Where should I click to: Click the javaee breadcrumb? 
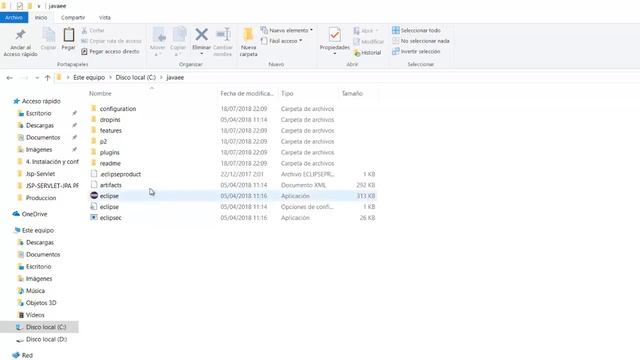click(x=175, y=77)
